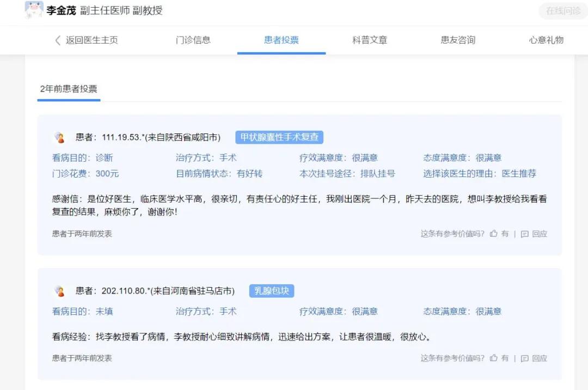
Task: Open the 乳腺包块 tag
Action: [271, 291]
